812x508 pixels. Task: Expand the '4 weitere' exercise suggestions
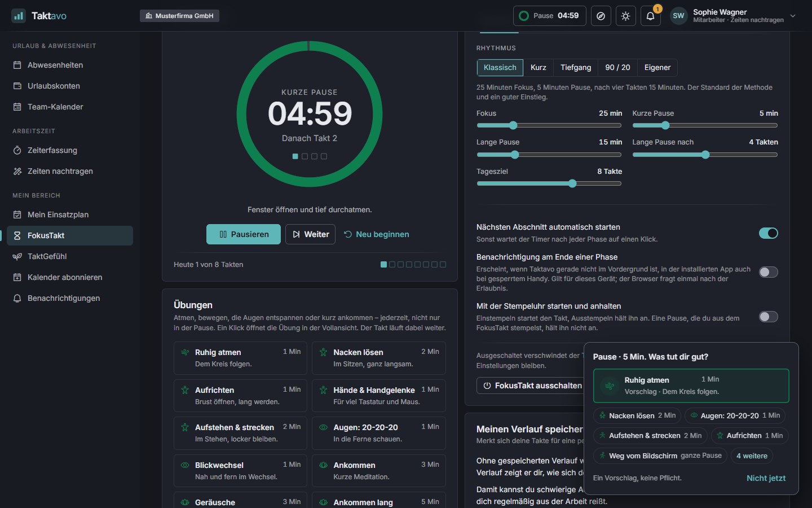click(x=752, y=456)
